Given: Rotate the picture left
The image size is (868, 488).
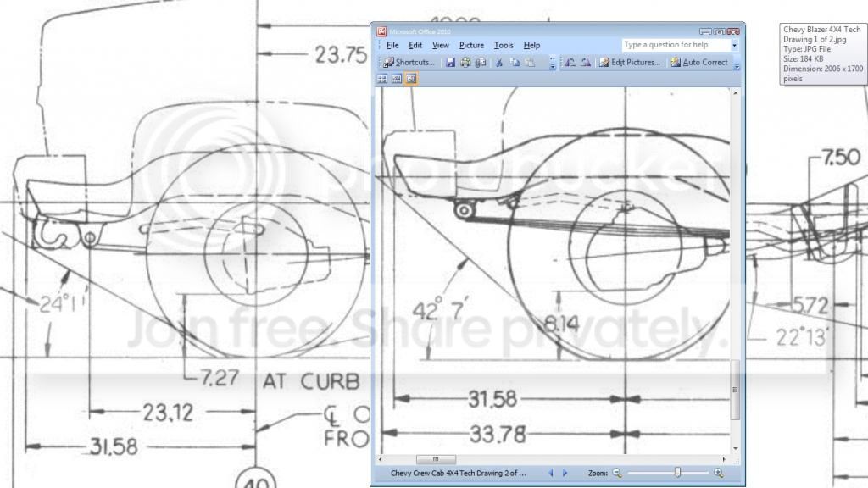Looking at the screenshot, I should [570, 63].
